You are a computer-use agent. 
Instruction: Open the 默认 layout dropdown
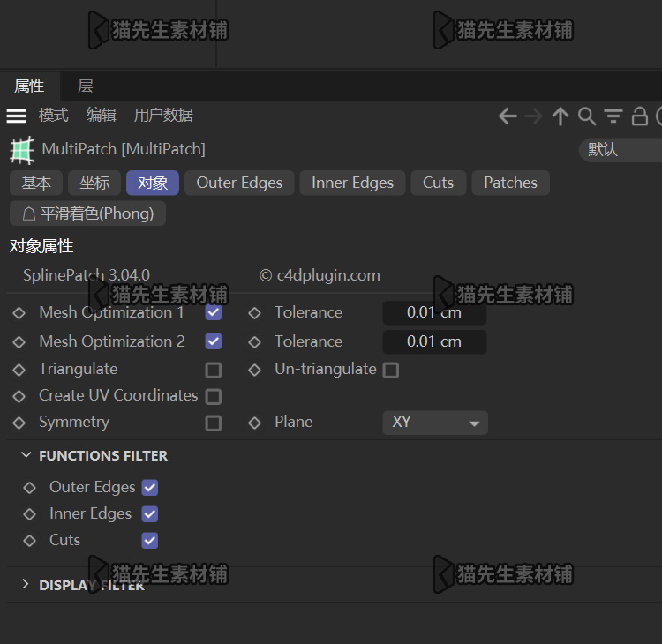pyautogui.click(x=621, y=150)
